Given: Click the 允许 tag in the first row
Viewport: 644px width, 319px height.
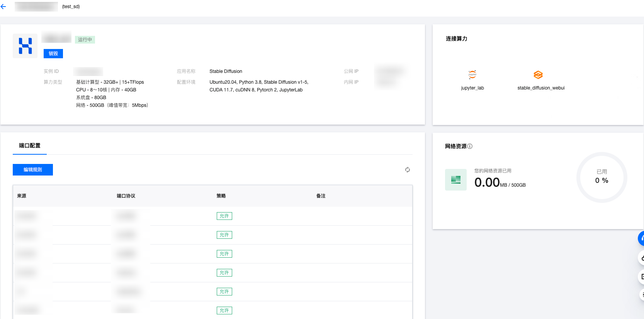Looking at the screenshot, I should (x=224, y=216).
